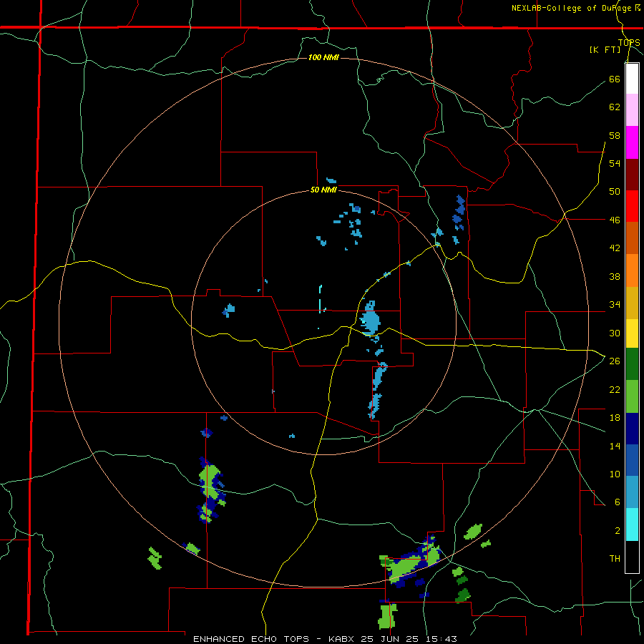The height and width of the screenshot is (644, 644).
Task: Select the magenta legend color block
Action: click(x=632, y=142)
